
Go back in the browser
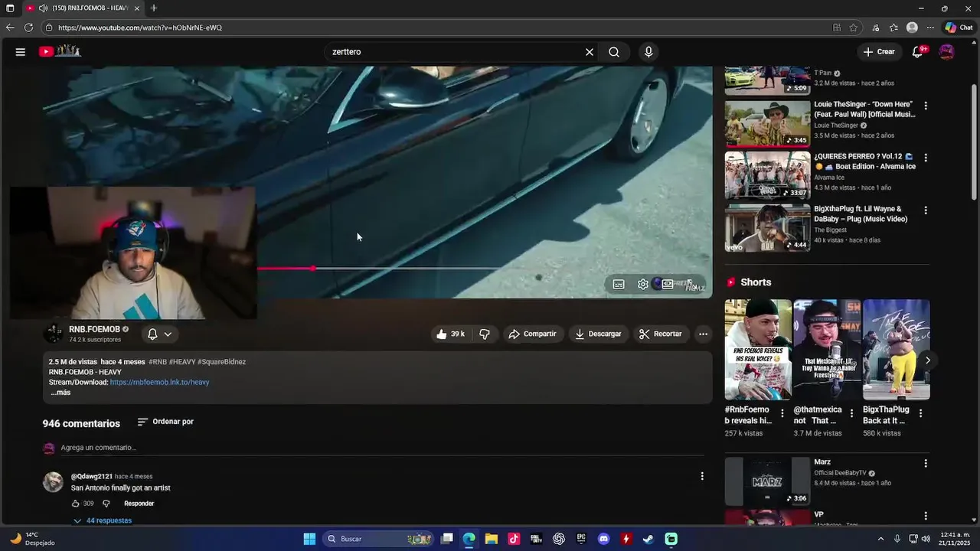[x=10, y=28]
